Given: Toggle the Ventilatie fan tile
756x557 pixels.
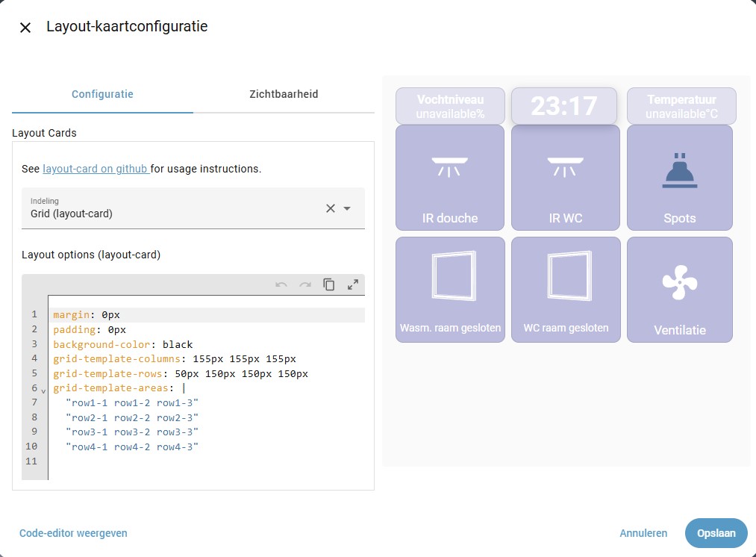Looking at the screenshot, I should tap(679, 290).
